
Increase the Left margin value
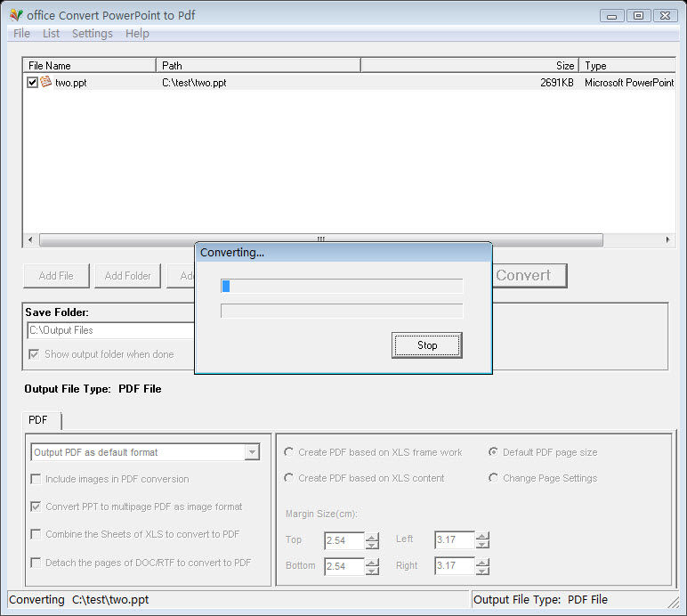482,536
